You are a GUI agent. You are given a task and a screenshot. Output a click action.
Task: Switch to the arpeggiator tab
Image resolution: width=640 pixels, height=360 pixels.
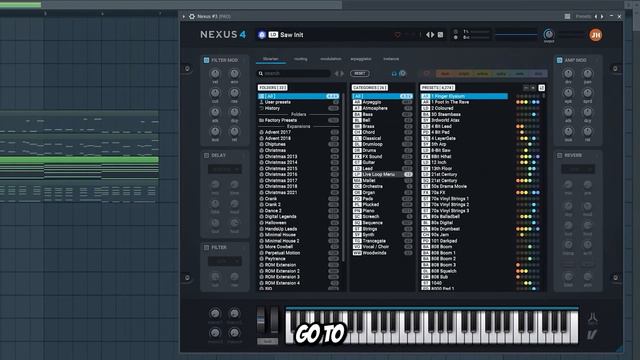[x=361, y=59]
